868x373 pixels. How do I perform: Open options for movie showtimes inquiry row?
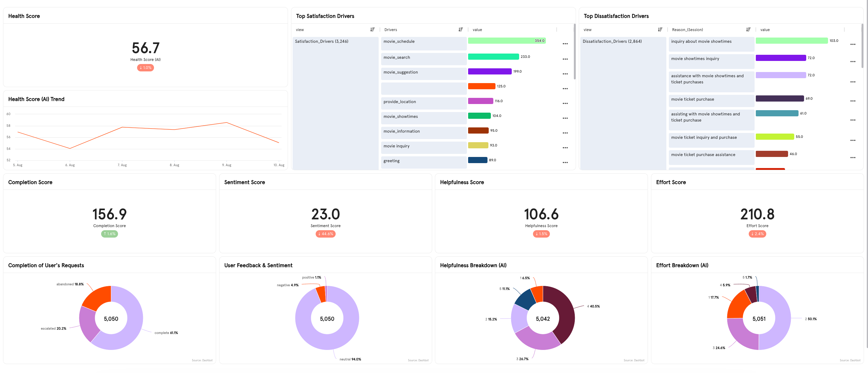853,62
